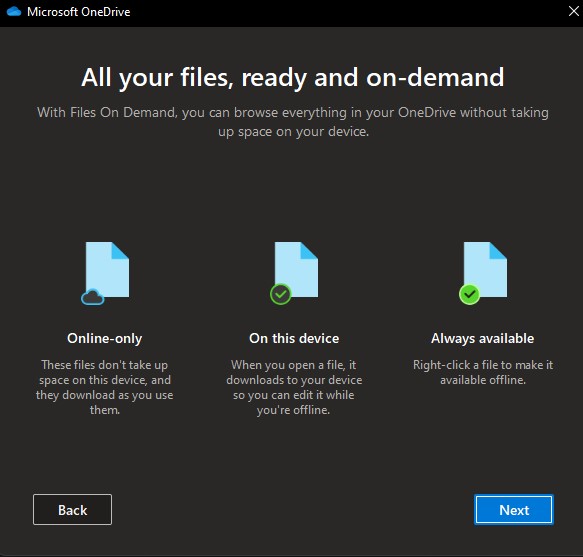Click the outlined green checkmark badge
This screenshot has height=557, width=583.
(x=281, y=294)
